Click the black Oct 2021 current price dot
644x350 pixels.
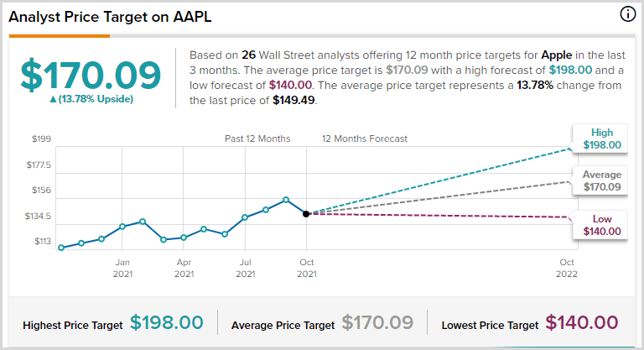tap(306, 214)
